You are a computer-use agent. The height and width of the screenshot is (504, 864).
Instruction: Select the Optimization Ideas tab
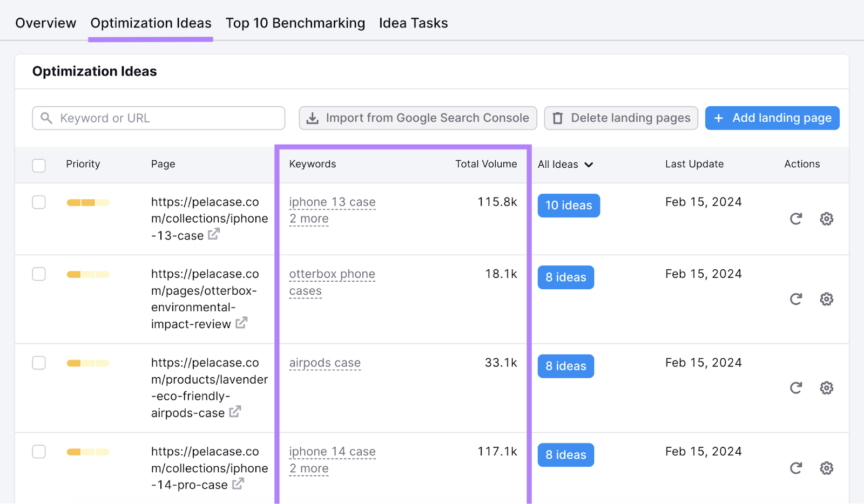point(151,23)
